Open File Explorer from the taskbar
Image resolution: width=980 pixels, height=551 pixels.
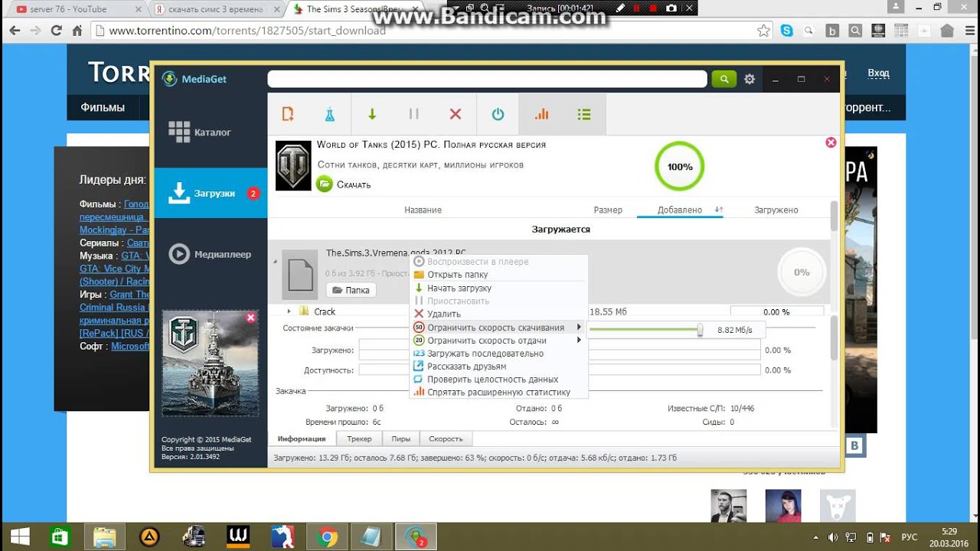pyautogui.click(x=105, y=537)
